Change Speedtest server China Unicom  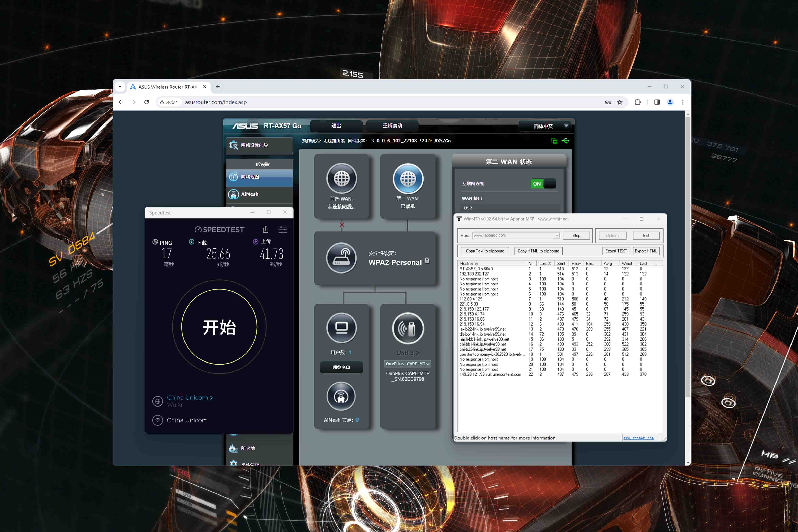pos(190,398)
